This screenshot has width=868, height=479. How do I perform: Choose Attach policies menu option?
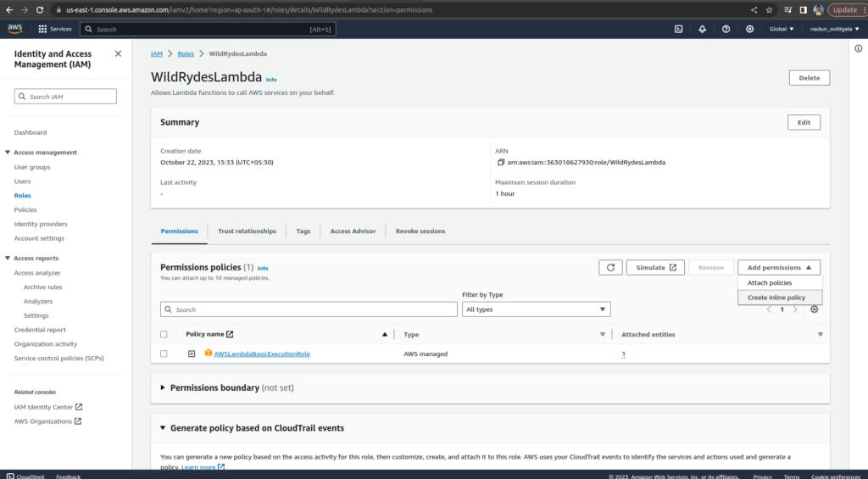(780, 282)
